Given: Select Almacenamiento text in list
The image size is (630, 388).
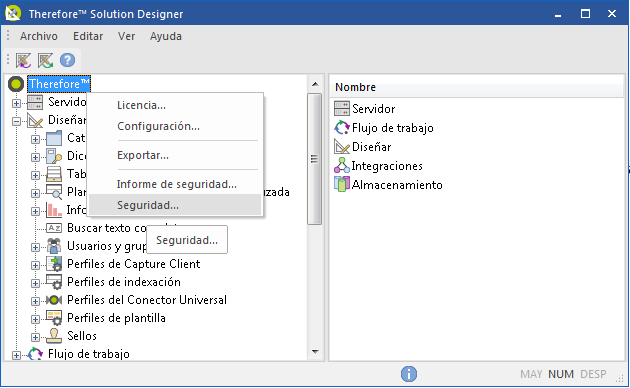Looking at the screenshot, I should (x=397, y=185).
